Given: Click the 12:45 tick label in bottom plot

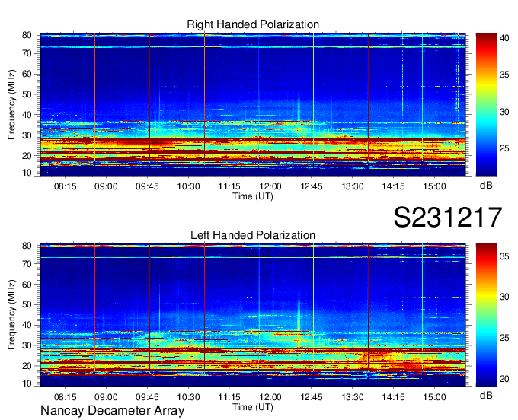Looking at the screenshot, I should 312,397.
